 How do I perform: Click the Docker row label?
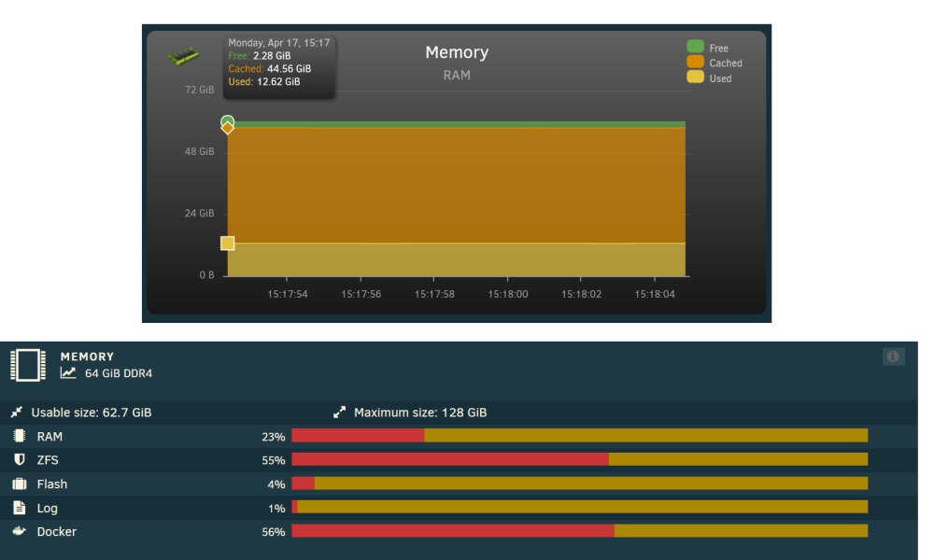[57, 531]
